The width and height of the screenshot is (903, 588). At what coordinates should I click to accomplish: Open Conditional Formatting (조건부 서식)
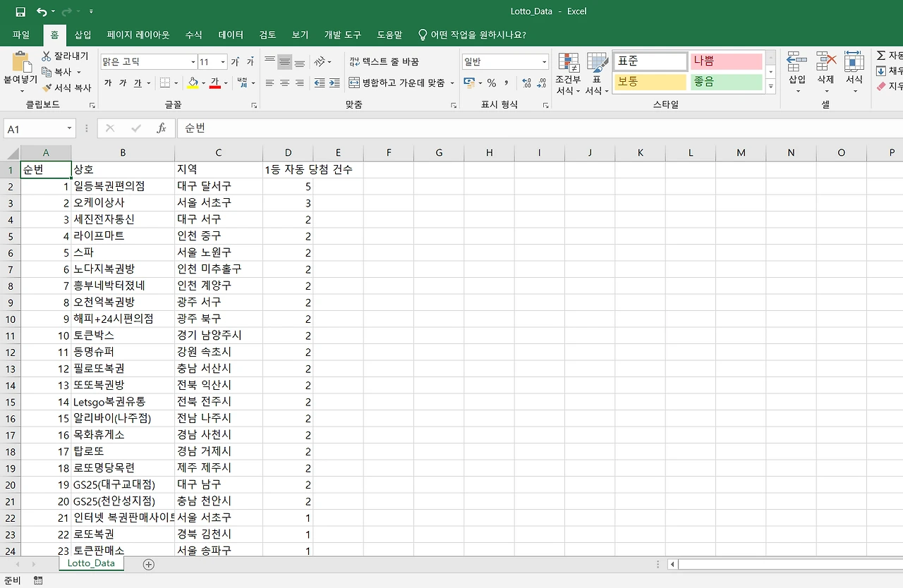coord(568,74)
